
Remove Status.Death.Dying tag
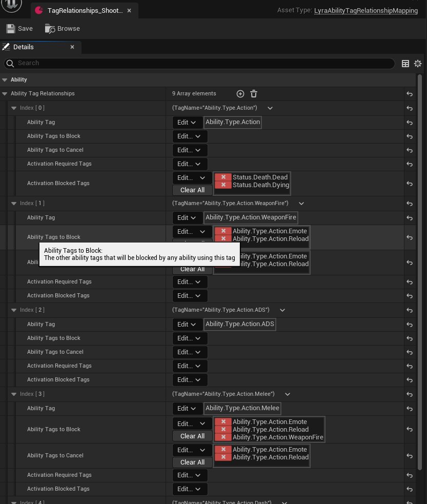(223, 185)
